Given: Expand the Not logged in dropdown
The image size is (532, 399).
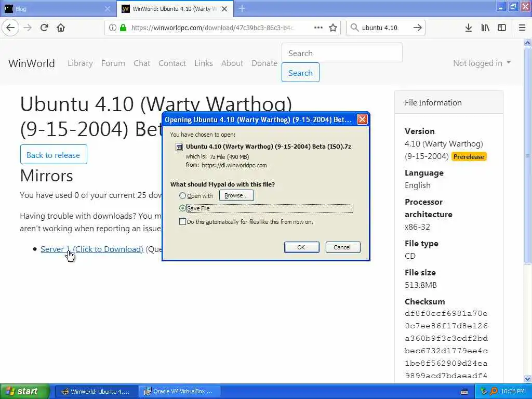Looking at the screenshot, I should click(482, 63).
